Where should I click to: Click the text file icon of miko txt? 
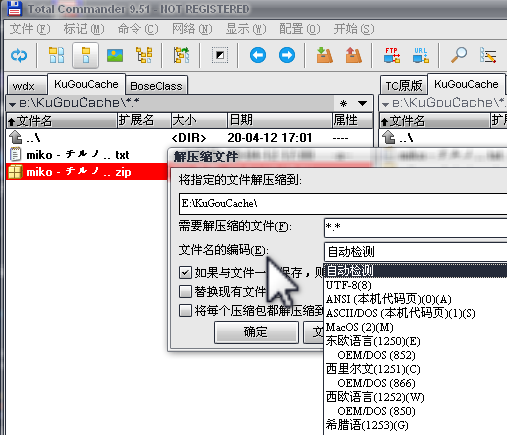(15, 154)
